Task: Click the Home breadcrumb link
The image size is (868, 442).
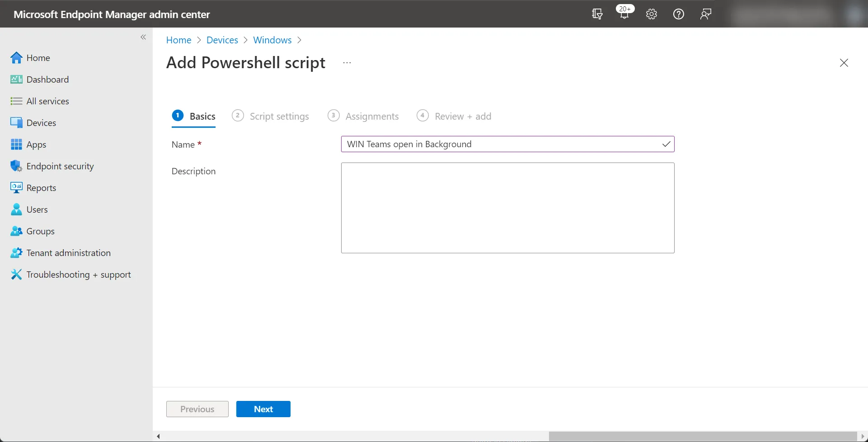Action: pos(178,40)
